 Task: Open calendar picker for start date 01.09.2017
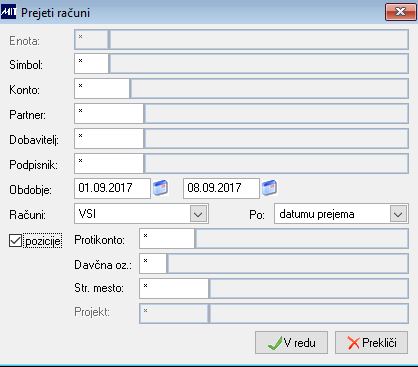click(160, 188)
